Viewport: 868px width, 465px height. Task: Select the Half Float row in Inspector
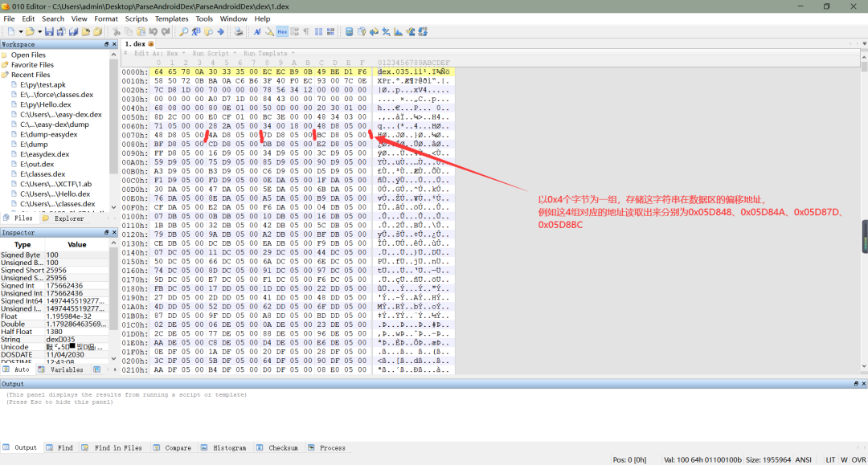pyautogui.click(x=55, y=332)
